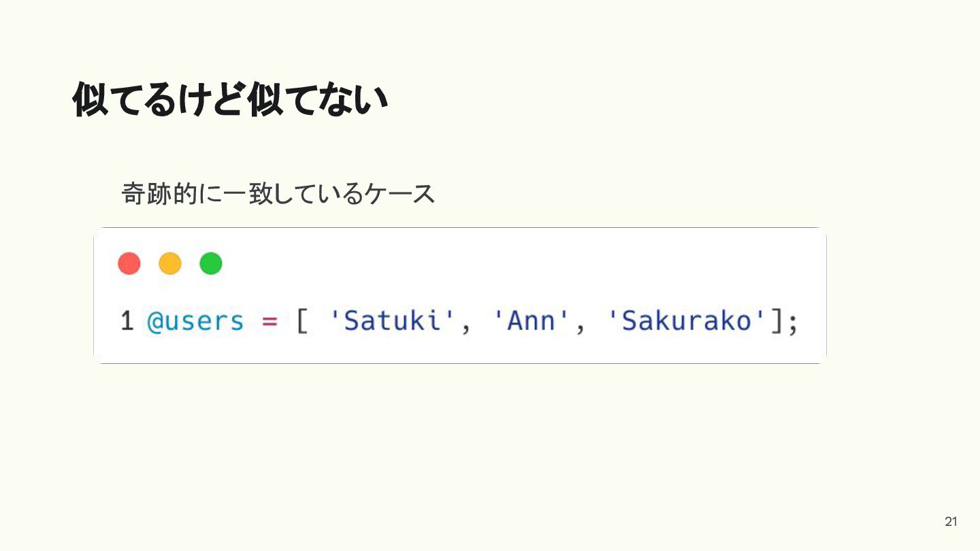Screen dimensions: 980x551
Task: Click the @users variable in code
Action: (195, 321)
